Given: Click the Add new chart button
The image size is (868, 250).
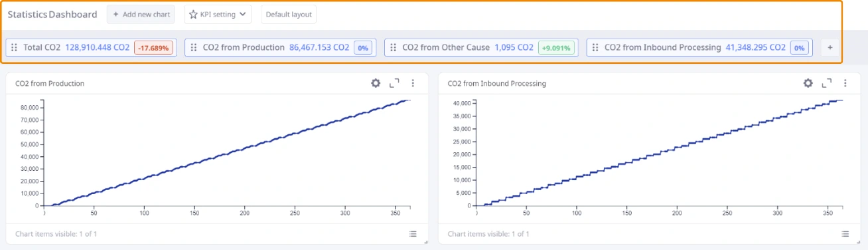Looking at the screenshot, I should 141,14.
